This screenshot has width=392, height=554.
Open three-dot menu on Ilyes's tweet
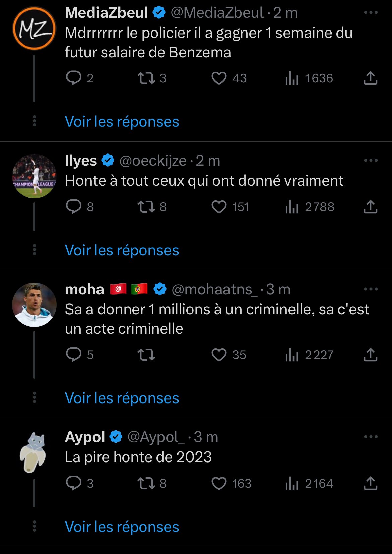click(371, 161)
